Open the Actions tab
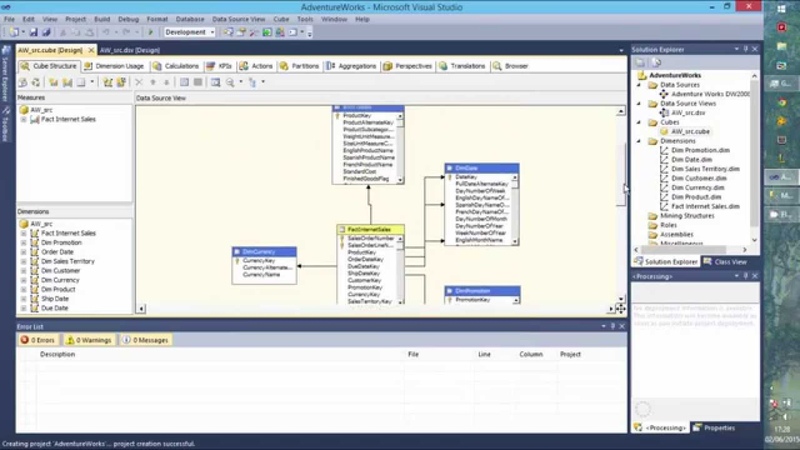Viewport: 800px width, 450px height. (256, 66)
